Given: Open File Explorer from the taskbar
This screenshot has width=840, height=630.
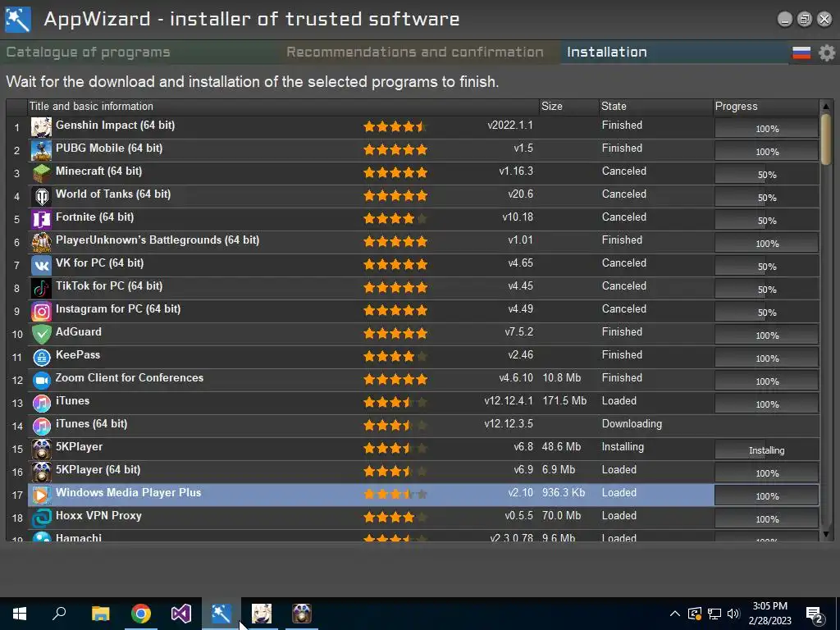Looking at the screenshot, I should point(100,614).
